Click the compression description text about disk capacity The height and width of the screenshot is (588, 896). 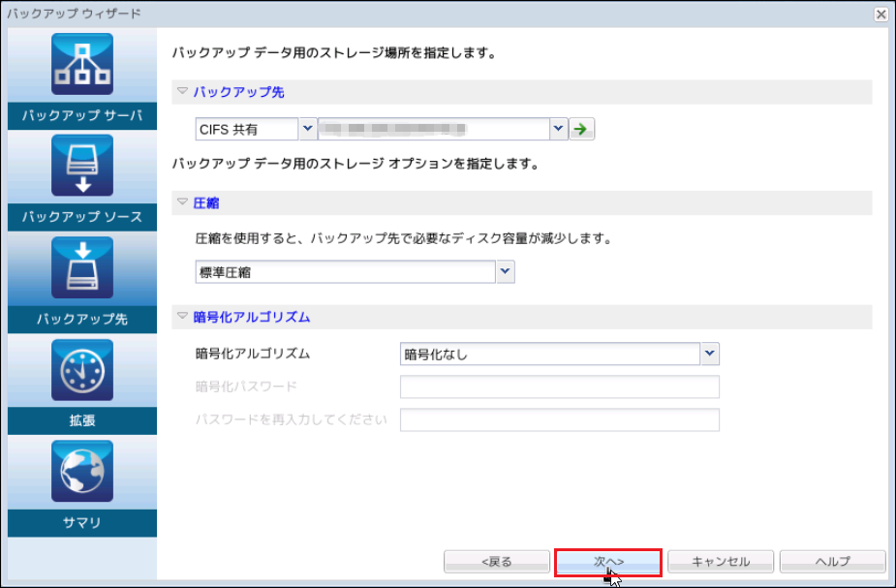click(x=403, y=238)
